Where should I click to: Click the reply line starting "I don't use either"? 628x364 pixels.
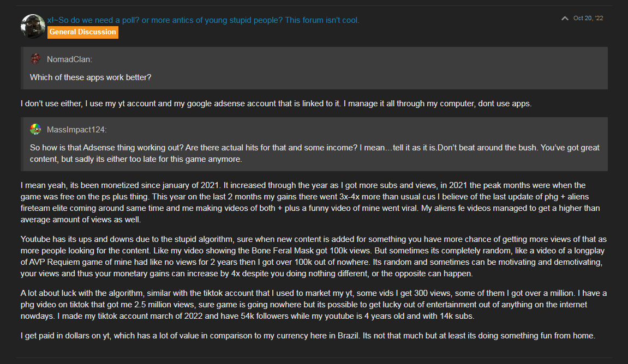[276, 104]
